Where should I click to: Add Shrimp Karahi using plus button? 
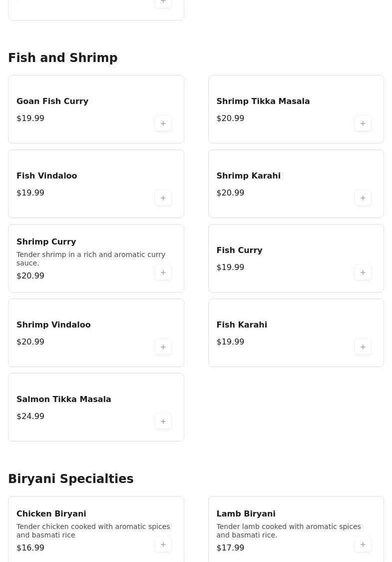click(x=363, y=198)
